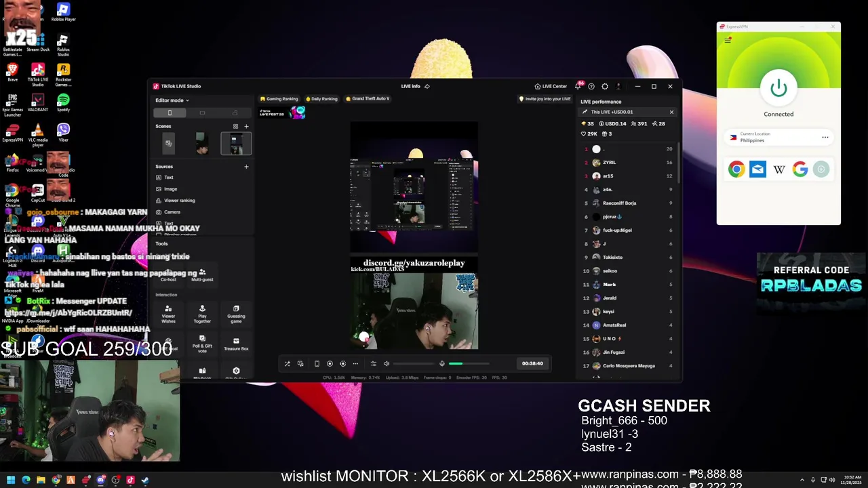Open the Gaming Ranking tab
The width and height of the screenshot is (868, 488).
pyautogui.click(x=279, y=99)
